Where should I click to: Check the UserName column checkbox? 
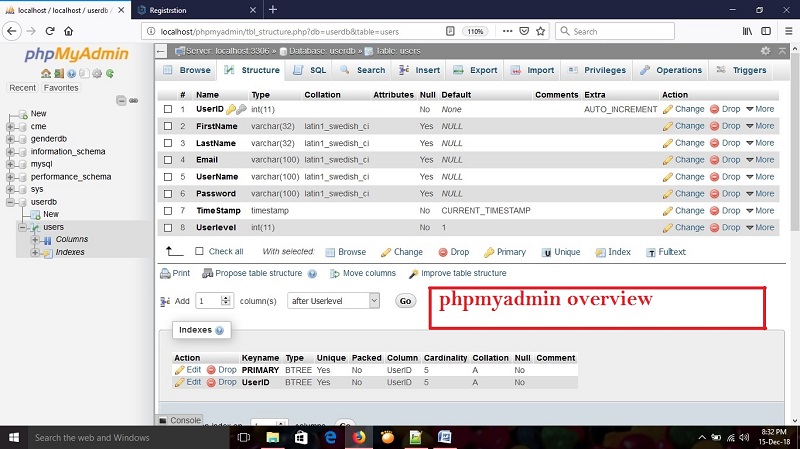click(168, 177)
